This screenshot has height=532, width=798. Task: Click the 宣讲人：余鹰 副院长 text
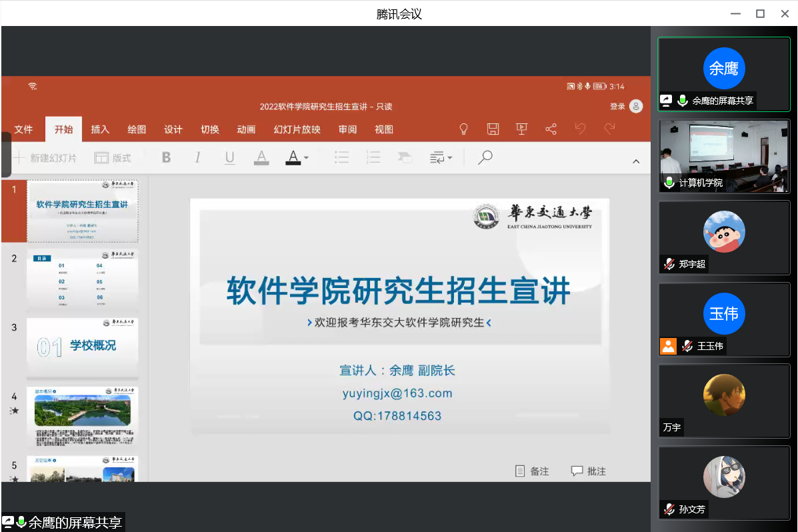[x=397, y=370]
